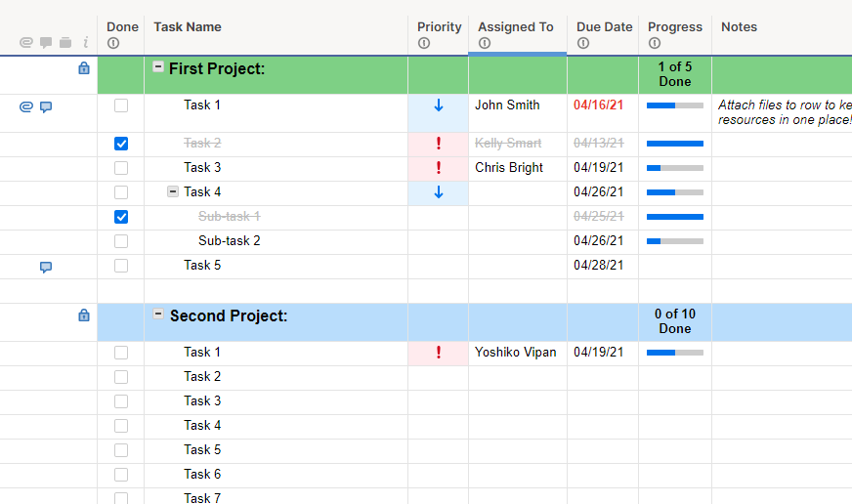This screenshot has height=504, width=852.
Task: Click the progress bar for Sub-task 2
Action: [x=675, y=241]
